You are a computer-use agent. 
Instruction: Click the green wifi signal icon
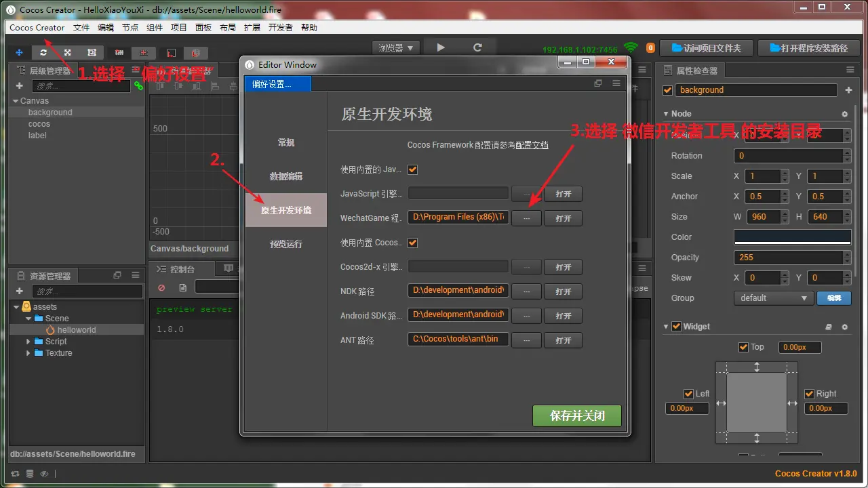[631, 47]
